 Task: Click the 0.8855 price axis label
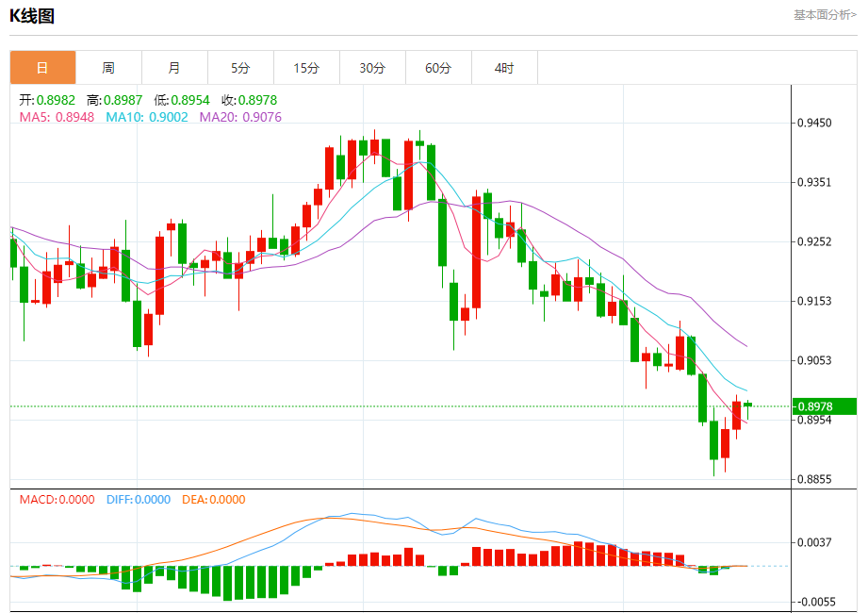(814, 479)
